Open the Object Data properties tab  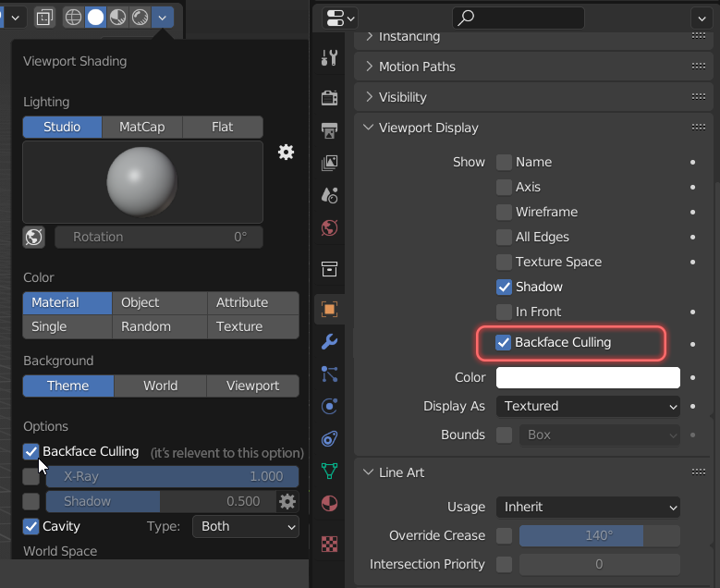tap(330, 471)
